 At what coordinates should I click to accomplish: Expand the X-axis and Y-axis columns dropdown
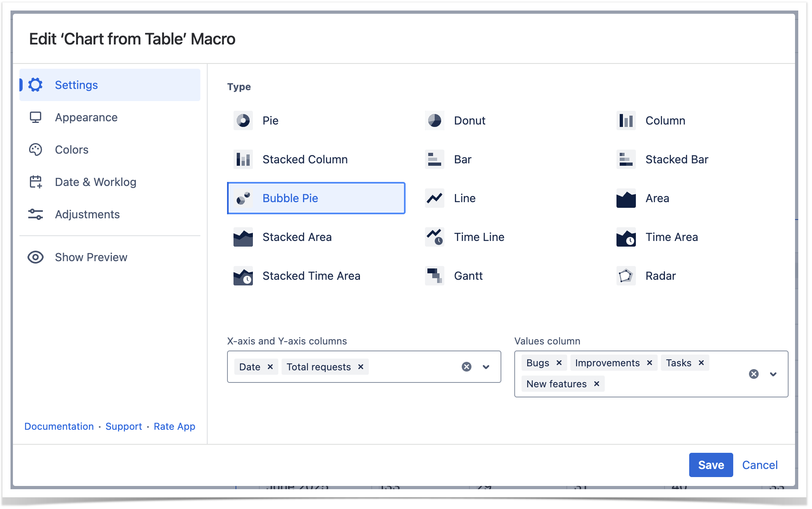pyautogui.click(x=486, y=367)
